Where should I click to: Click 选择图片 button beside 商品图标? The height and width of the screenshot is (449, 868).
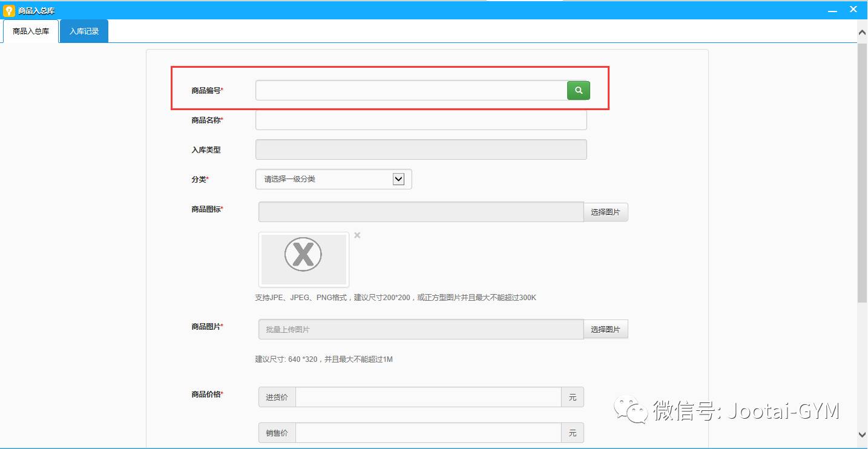click(606, 212)
